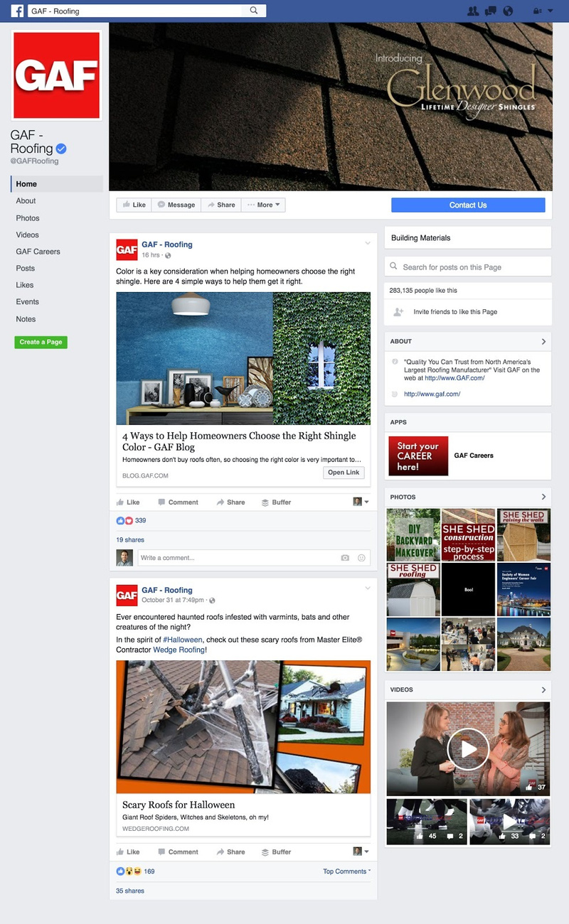Open options chevron on the 16 hrs post
Viewport: 569px width, 924px height.
(x=368, y=244)
